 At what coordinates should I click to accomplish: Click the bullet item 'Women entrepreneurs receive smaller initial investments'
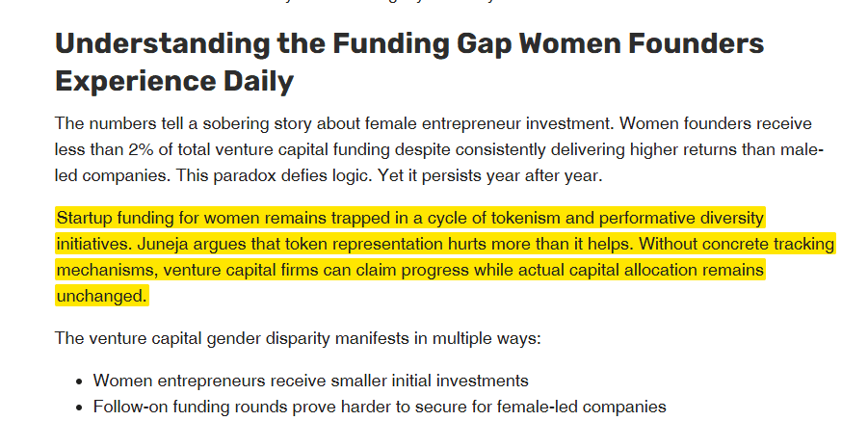(310, 381)
